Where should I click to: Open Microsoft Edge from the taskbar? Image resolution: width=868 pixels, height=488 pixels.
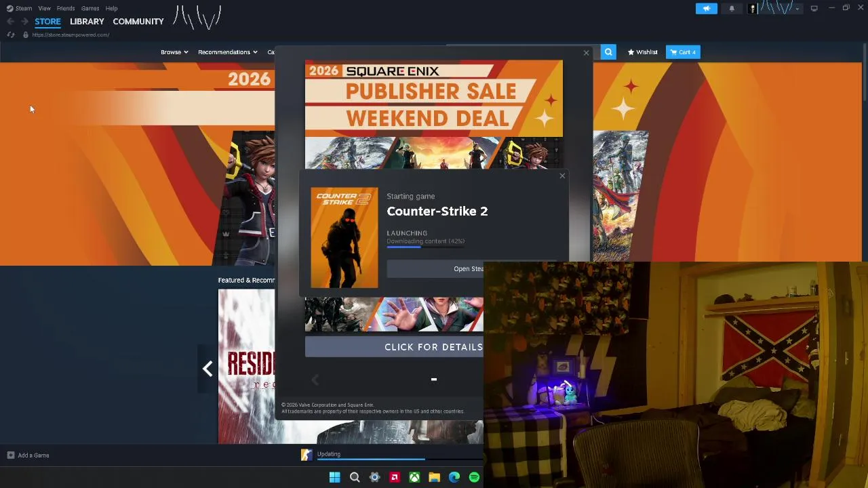(454, 478)
